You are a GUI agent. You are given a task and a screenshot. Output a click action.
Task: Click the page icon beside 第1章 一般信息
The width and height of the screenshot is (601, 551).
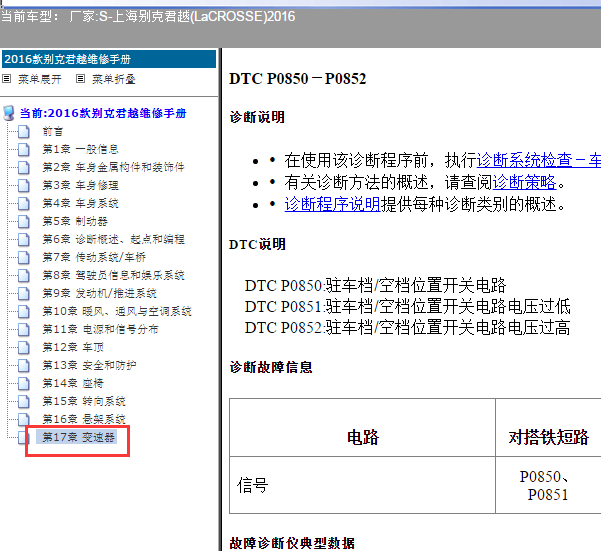[24, 149]
